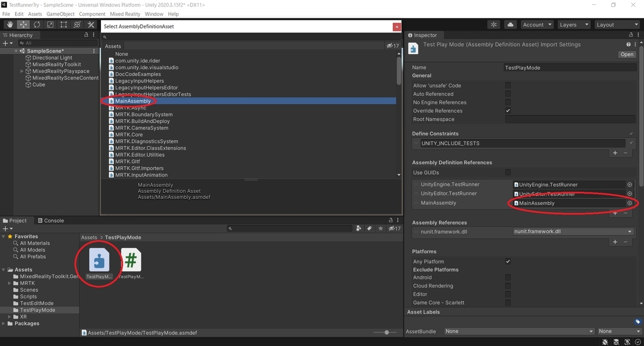Toggle Android exclude platform checkbox
The image size is (644, 346).
(x=508, y=278)
